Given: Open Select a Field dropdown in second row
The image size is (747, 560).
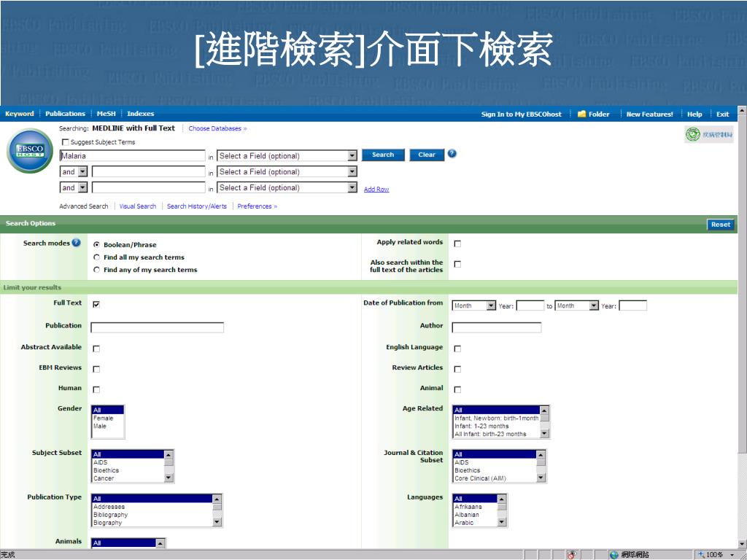Looking at the screenshot, I should pos(287,172).
